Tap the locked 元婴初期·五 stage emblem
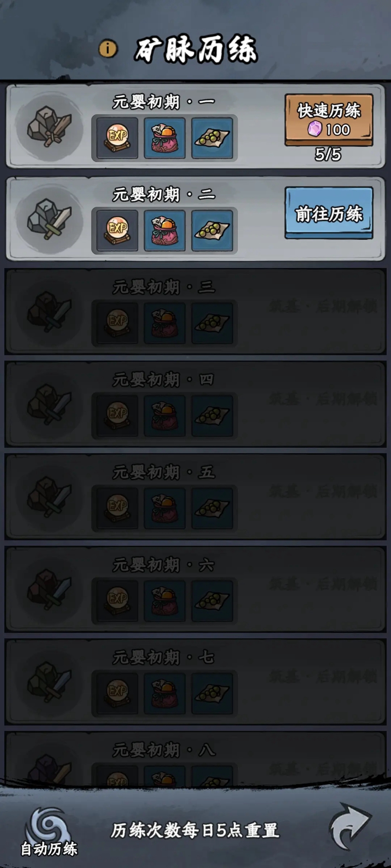 coord(49,497)
